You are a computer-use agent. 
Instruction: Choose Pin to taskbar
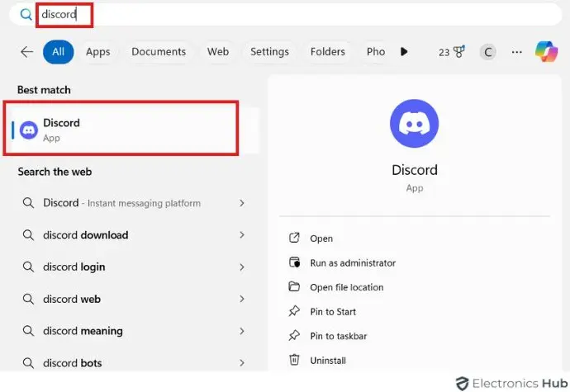pos(338,336)
